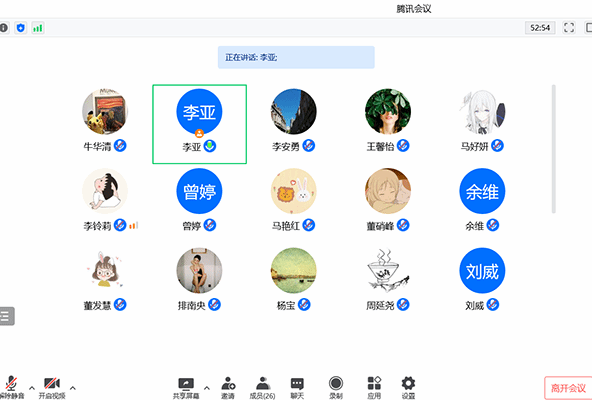Toggle full screen mode
Viewport: 592px width, 400px height.
569,28
